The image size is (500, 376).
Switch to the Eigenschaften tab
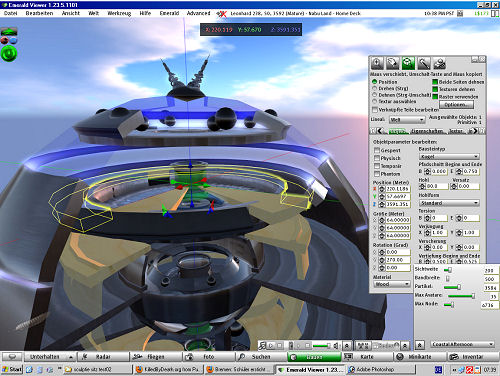click(x=427, y=131)
